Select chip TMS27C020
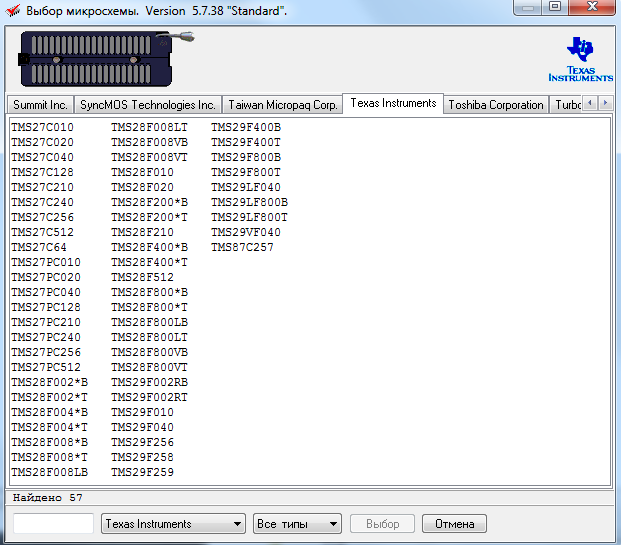The width and height of the screenshot is (621, 545). click(42, 142)
